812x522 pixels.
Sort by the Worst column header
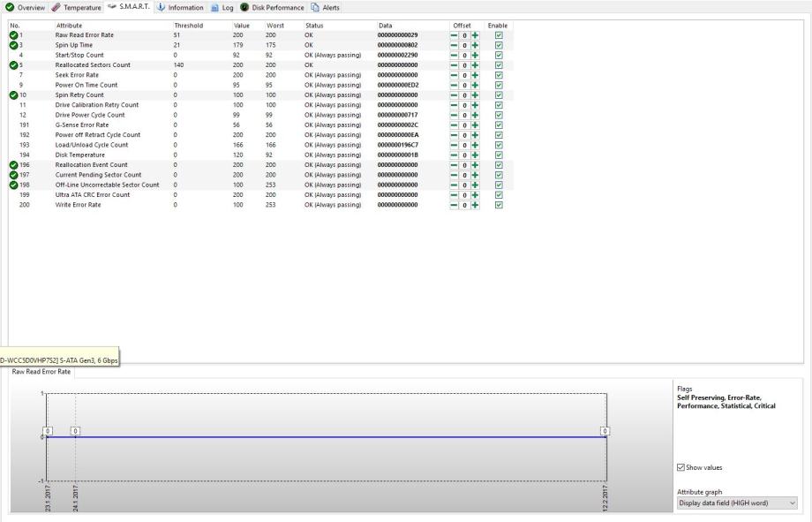coord(275,26)
